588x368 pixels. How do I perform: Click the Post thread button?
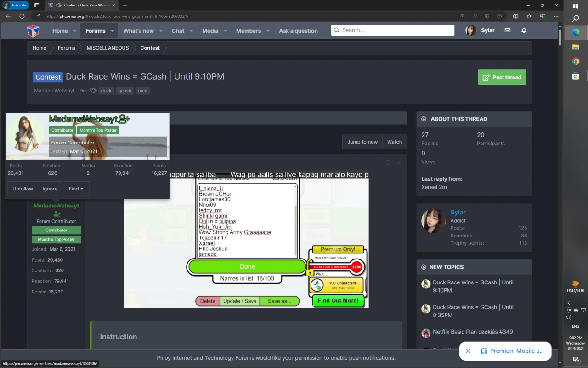[x=502, y=77]
